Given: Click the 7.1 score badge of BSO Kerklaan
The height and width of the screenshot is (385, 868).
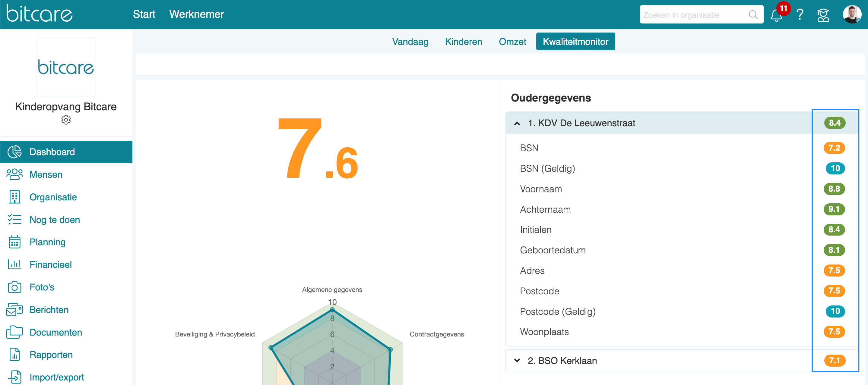Looking at the screenshot, I should click(834, 360).
